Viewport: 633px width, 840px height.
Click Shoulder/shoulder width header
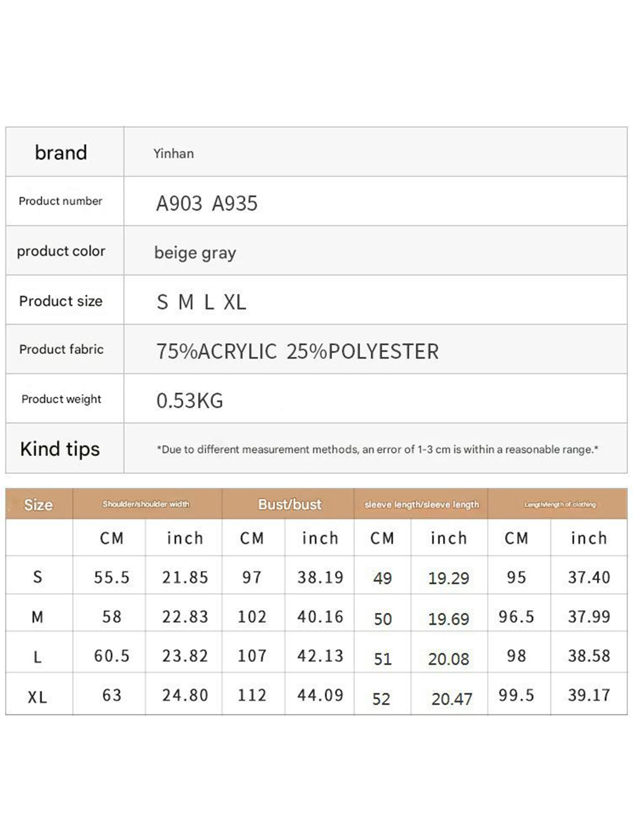pos(146,504)
